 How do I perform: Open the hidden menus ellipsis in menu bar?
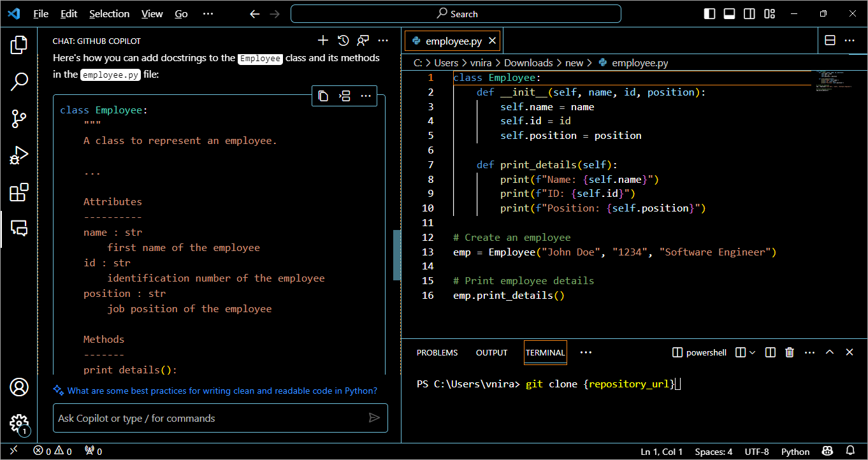tap(208, 14)
